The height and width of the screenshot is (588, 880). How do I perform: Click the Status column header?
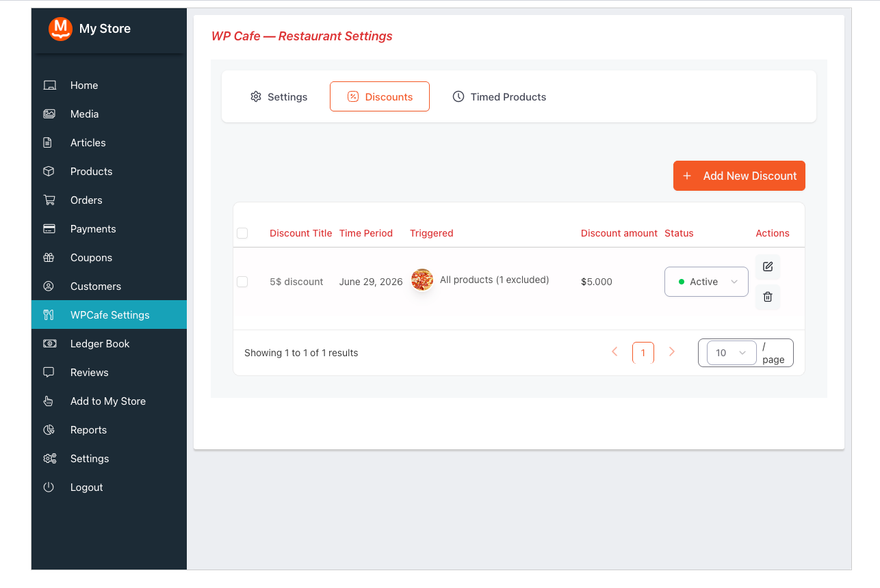(x=679, y=233)
